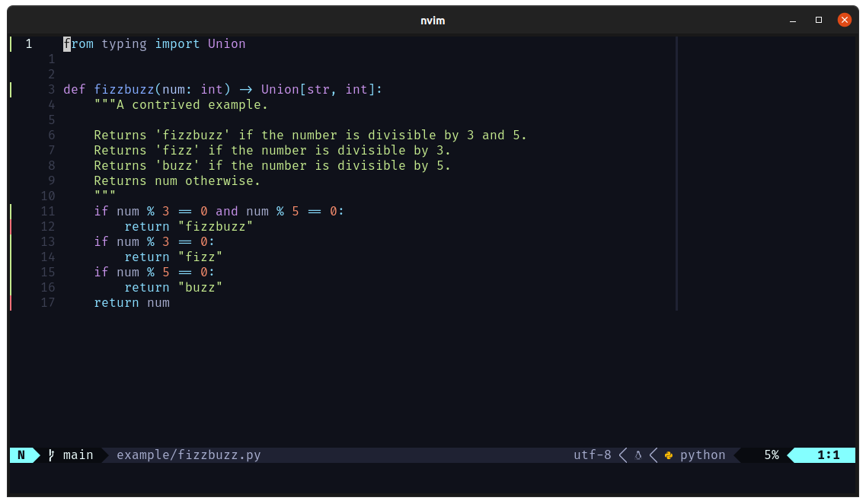
Task: Click the 'utf-8' encoding label
Action: pyautogui.click(x=592, y=455)
